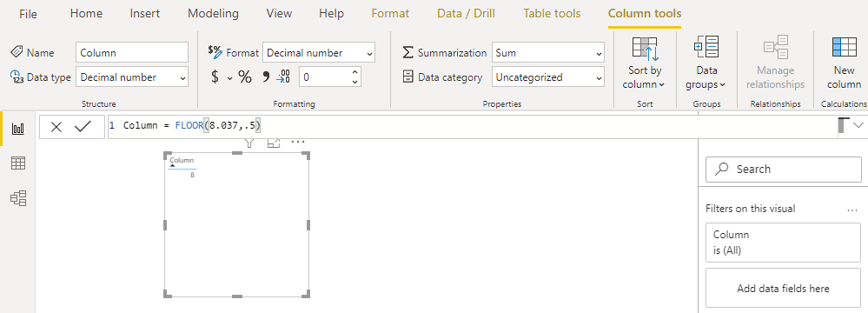This screenshot has width=868, height=313.
Task: Click the Manage relationships button
Action: pyautogui.click(x=775, y=62)
